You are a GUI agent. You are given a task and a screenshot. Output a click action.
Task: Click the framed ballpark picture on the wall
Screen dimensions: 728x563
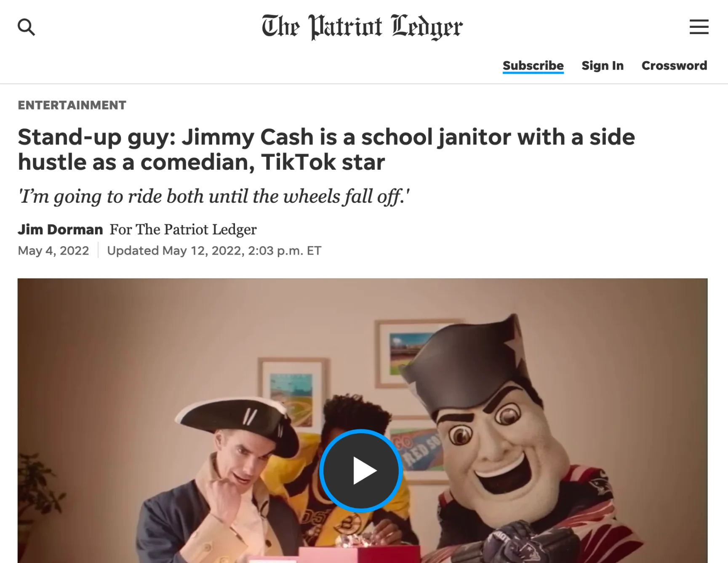click(x=406, y=354)
